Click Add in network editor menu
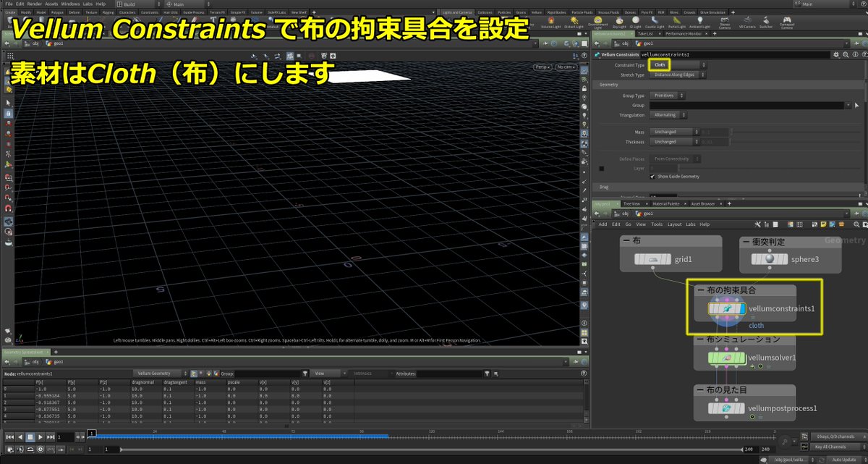This screenshot has height=464, width=868. pos(603,224)
